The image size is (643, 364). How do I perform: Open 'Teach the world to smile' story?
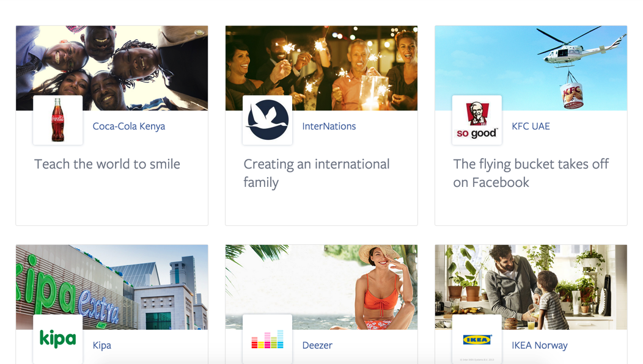[107, 164]
